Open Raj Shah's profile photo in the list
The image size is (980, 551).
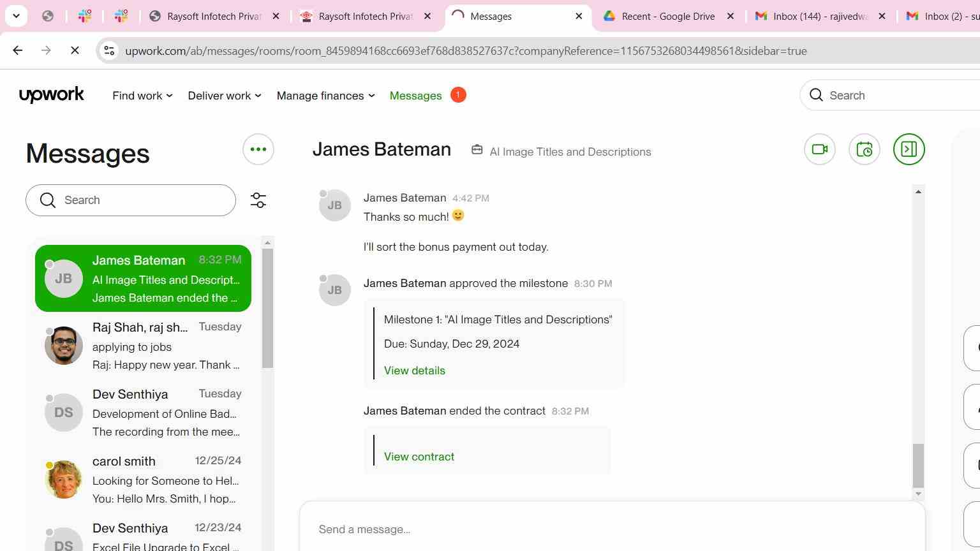pos(64,346)
